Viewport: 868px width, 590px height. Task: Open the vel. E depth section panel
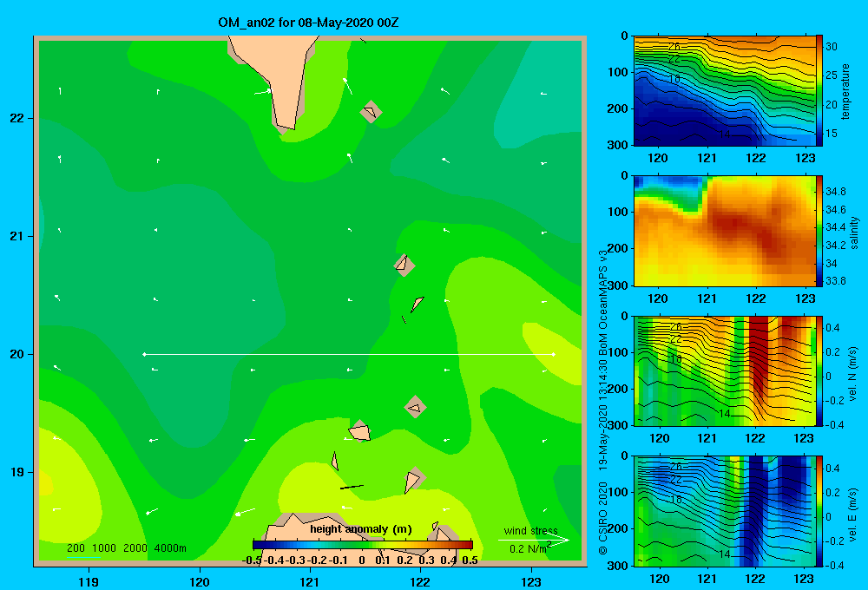click(725, 511)
